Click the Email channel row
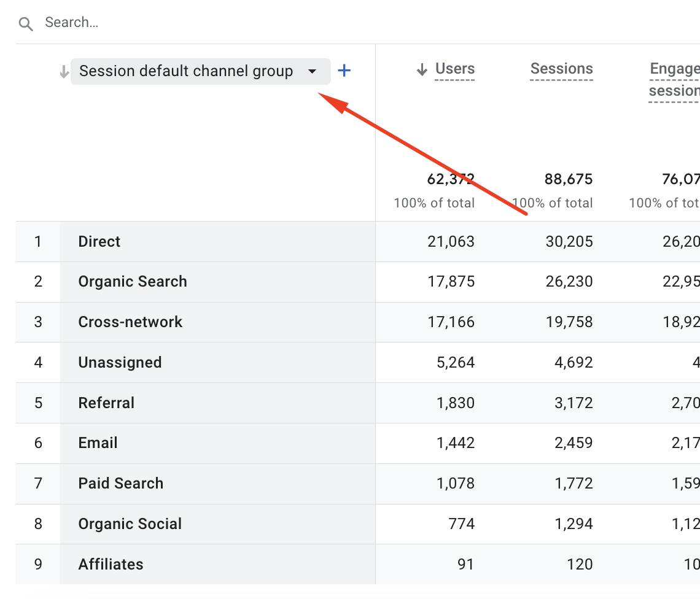 98,443
